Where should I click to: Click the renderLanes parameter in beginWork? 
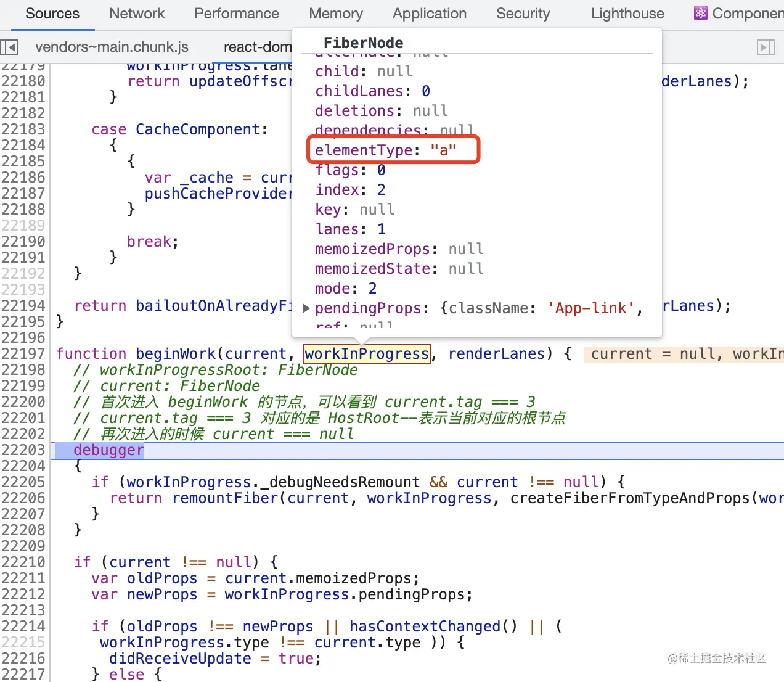click(x=497, y=354)
